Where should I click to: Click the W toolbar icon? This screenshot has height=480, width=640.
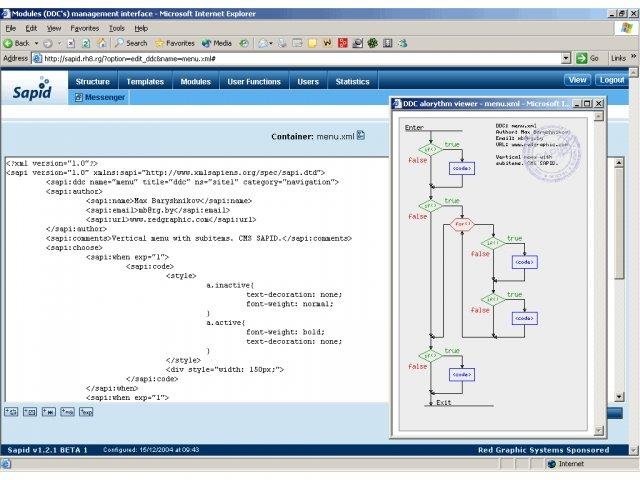tap(327, 43)
